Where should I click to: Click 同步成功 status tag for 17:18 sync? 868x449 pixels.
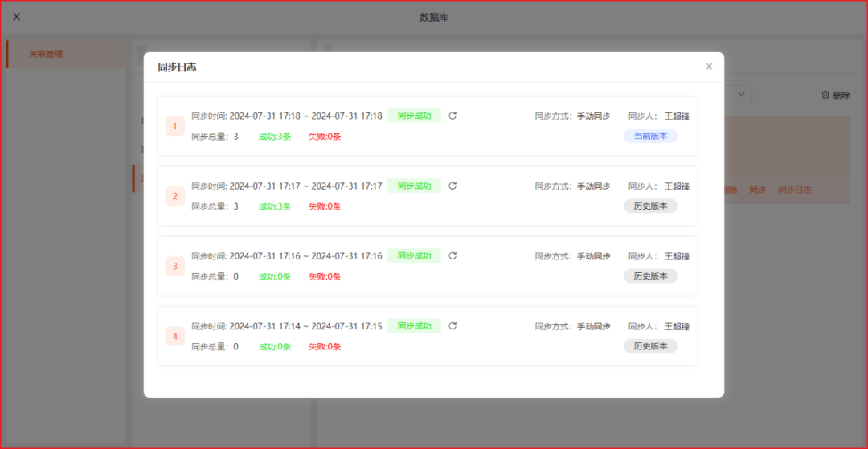pyautogui.click(x=414, y=116)
